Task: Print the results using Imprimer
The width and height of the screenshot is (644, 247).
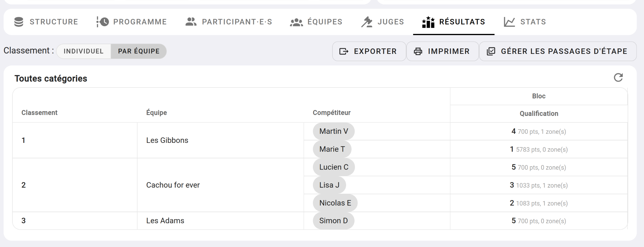Action: 442,51
